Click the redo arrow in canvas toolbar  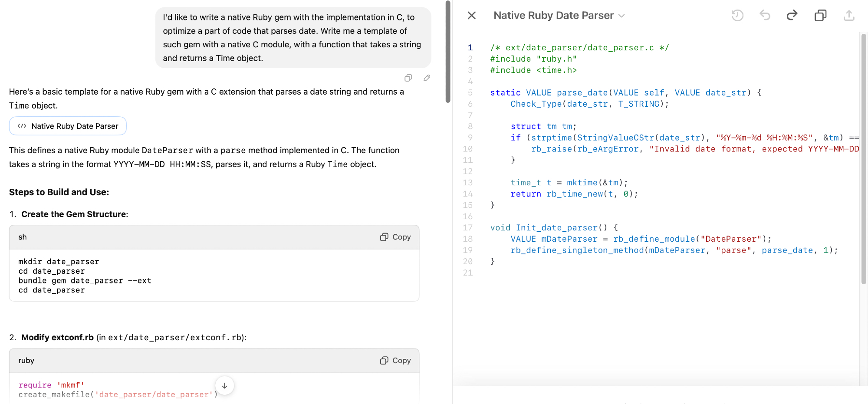coord(792,16)
